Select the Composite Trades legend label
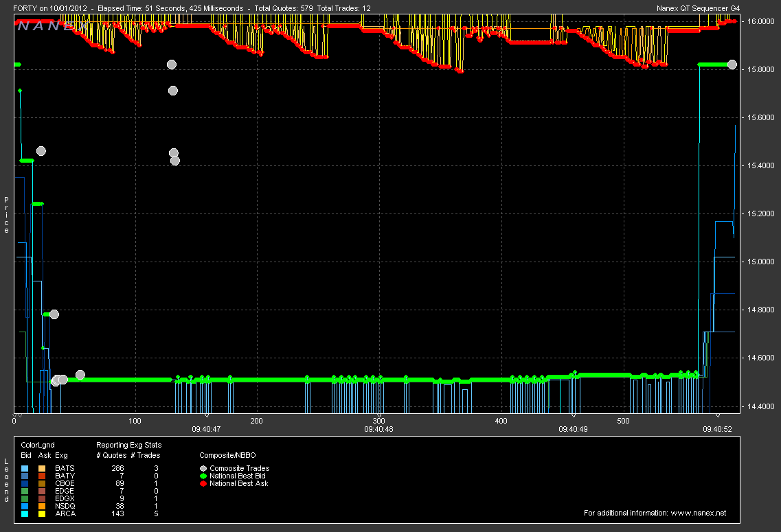This screenshot has width=781, height=532. pyautogui.click(x=240, y=468)
